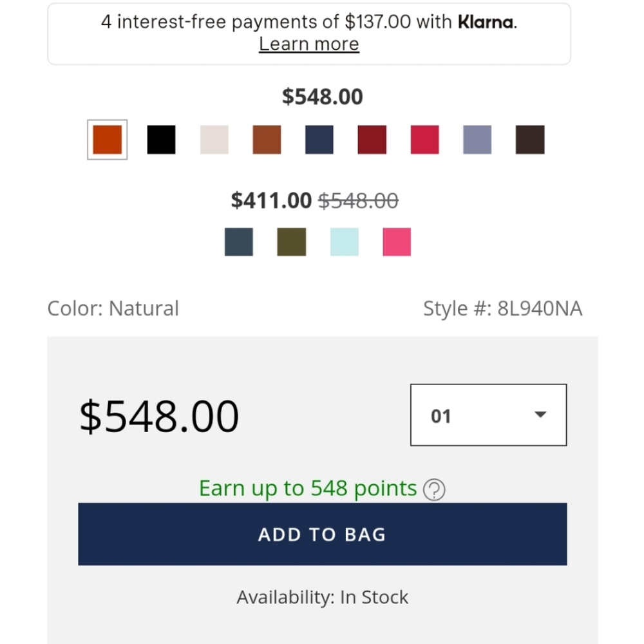644x644 pixels.
Task: Select the sale slate blue swatch
Action: pos(239,242)
